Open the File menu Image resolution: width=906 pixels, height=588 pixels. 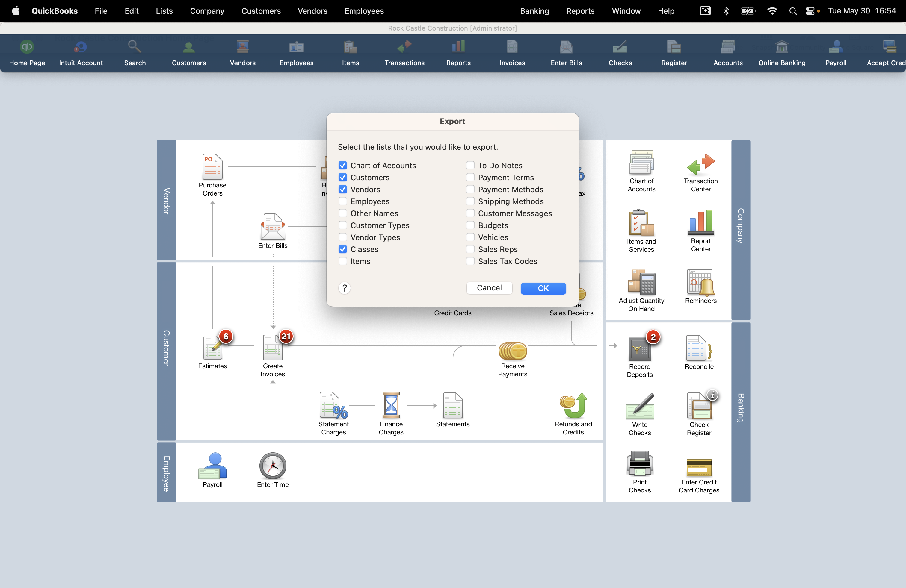101,11
